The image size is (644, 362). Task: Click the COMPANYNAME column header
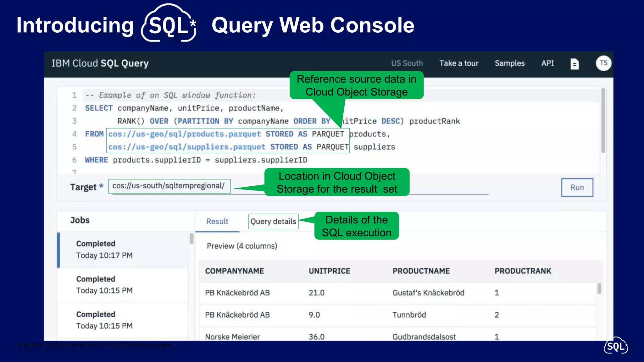click(234, 271)
